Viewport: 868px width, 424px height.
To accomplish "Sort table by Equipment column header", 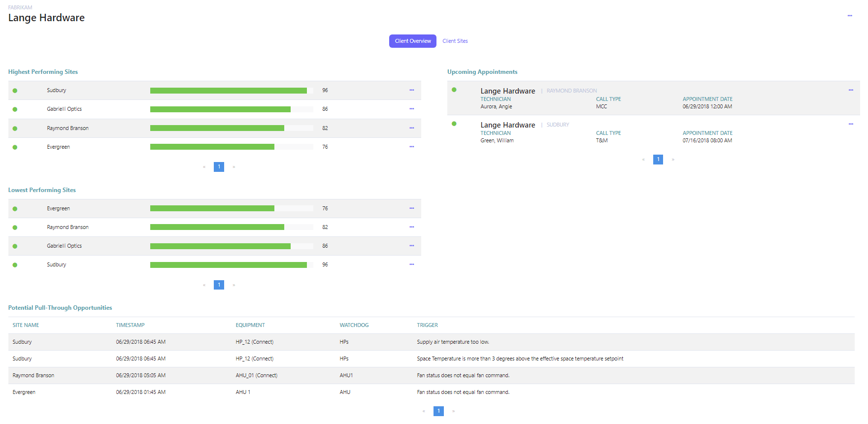I will 250,325.
